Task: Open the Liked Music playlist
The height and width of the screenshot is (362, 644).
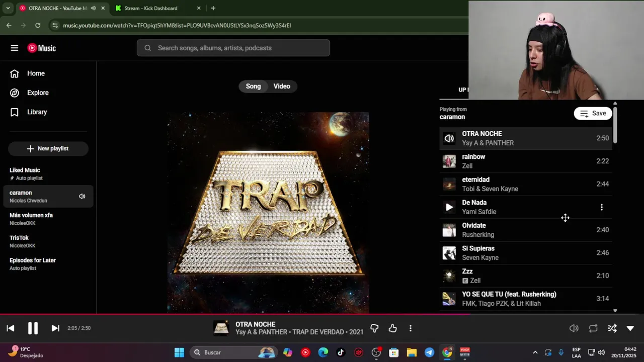Action: (48, 174)
